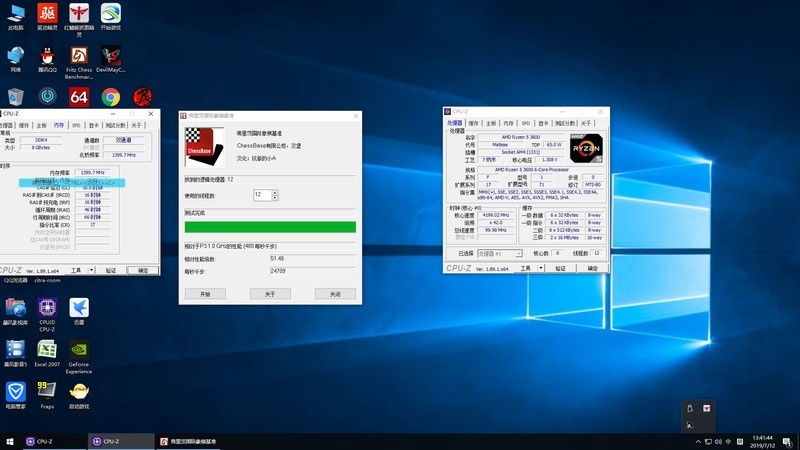This screenshot has height=450, width=800.
Task: Open the yellow chick 启动游戏 desktop icon
Action: click(x=79, y=396)
